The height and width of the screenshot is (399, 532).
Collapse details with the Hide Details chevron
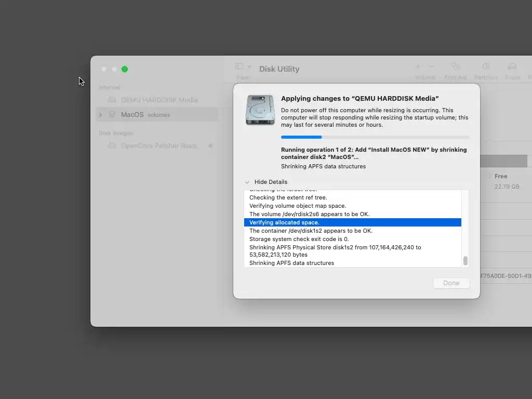click(x=247, y=182)
